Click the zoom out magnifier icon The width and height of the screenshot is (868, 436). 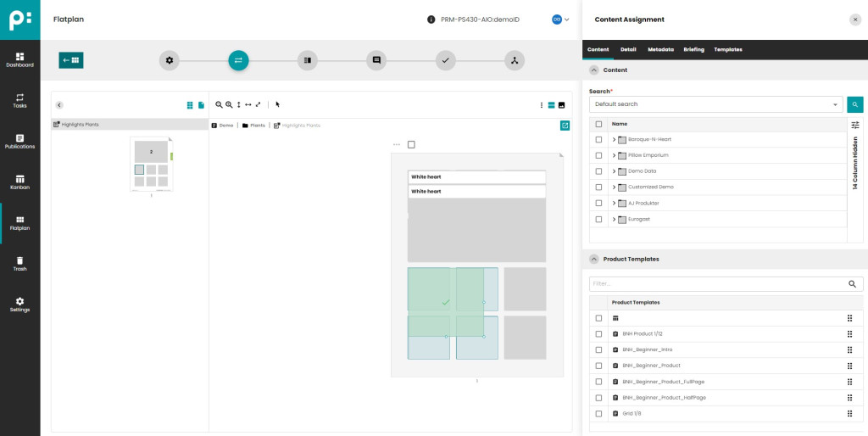click(x=219, y=105)
